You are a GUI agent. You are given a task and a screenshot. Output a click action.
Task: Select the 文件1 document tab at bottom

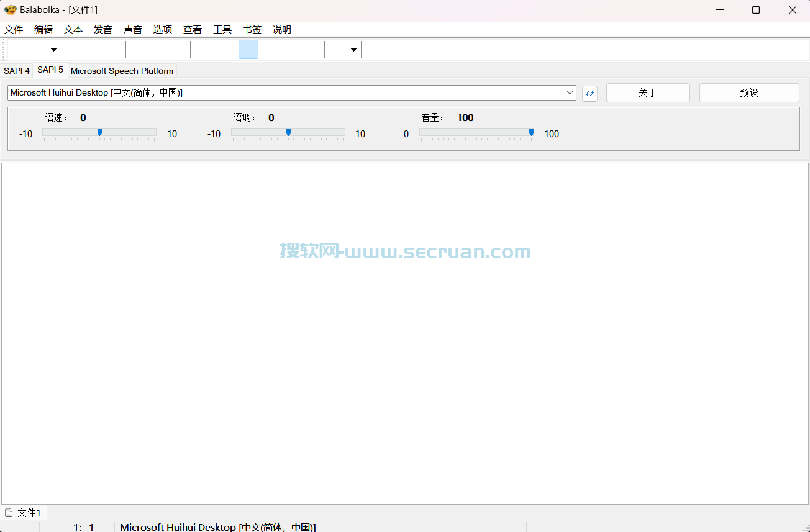24,513
